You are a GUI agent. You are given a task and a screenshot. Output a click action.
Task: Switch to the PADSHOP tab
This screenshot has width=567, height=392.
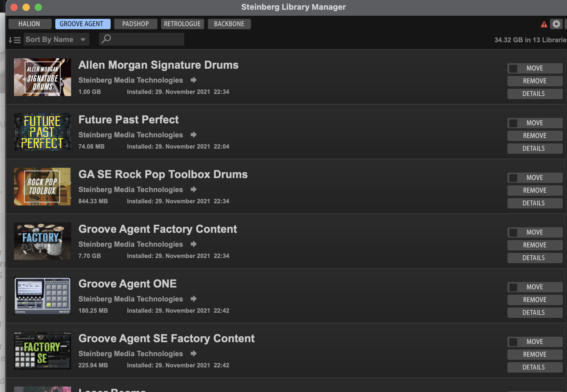coord(136,24)
